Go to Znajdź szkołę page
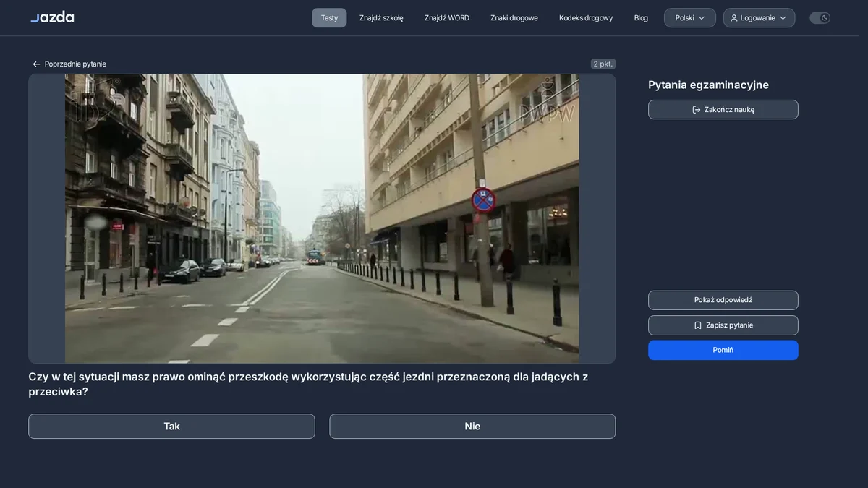The width and height of the screenshot is (868, 488). [x=381, y=18]
